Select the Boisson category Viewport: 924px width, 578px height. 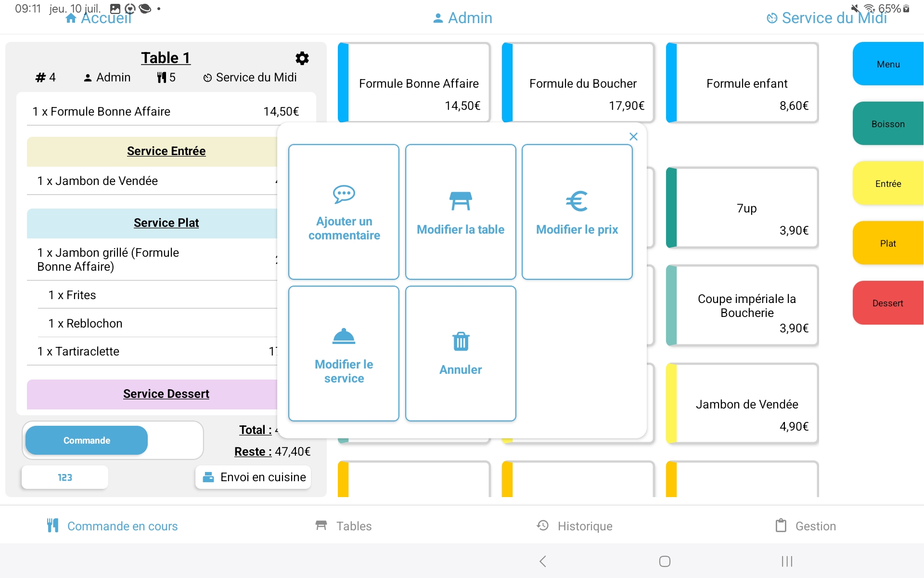[888, 123]
